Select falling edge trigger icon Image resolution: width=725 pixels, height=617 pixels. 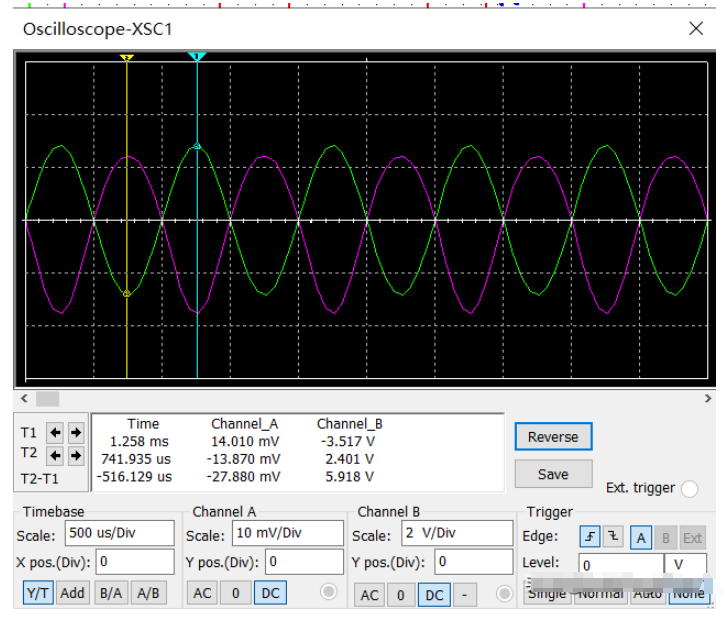(x=613, y=537)
